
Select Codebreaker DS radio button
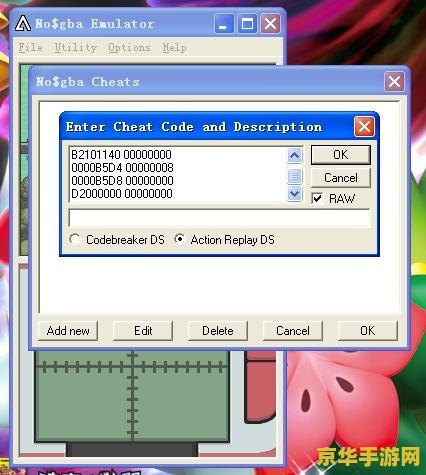point(75,239)
